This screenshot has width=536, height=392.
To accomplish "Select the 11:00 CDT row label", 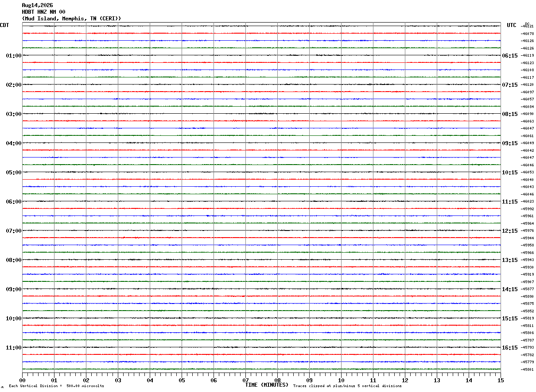I will tap(14, 348).
